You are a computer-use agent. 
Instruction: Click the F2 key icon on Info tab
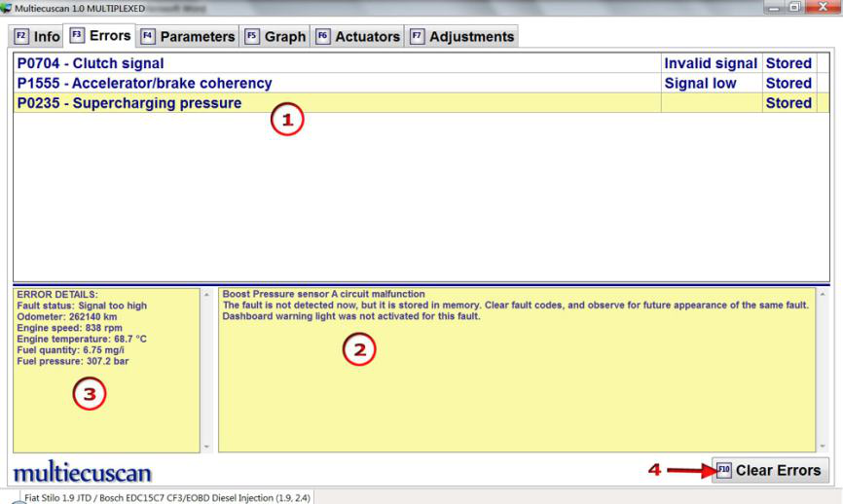click(x=19, y=37)
